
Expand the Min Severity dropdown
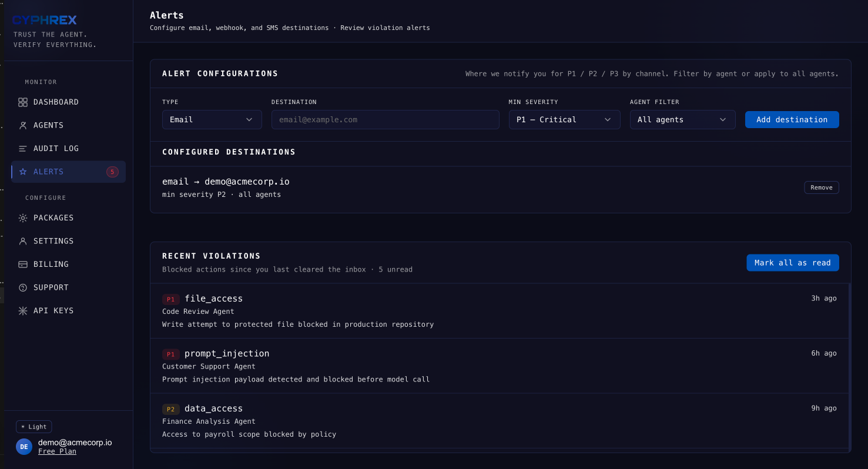564,119
